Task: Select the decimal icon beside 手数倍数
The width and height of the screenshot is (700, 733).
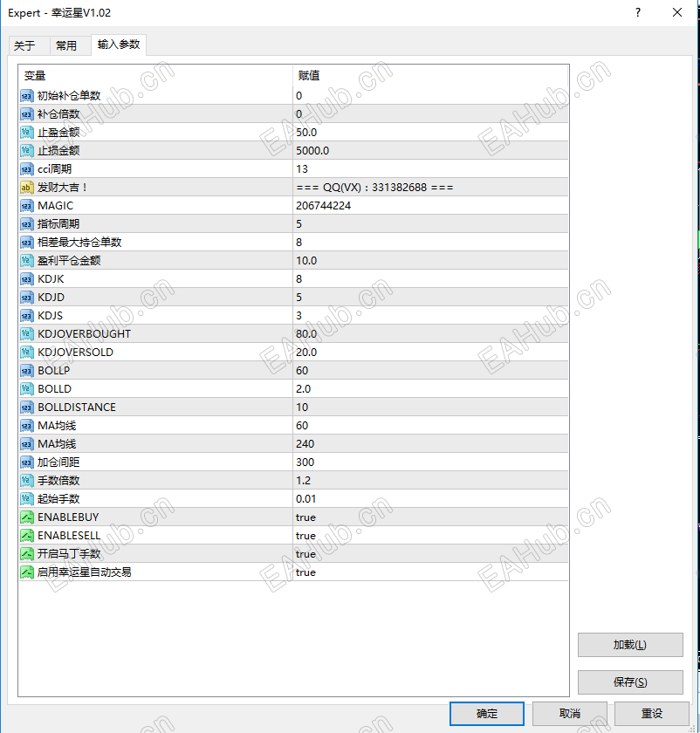Action: (27, 480)
